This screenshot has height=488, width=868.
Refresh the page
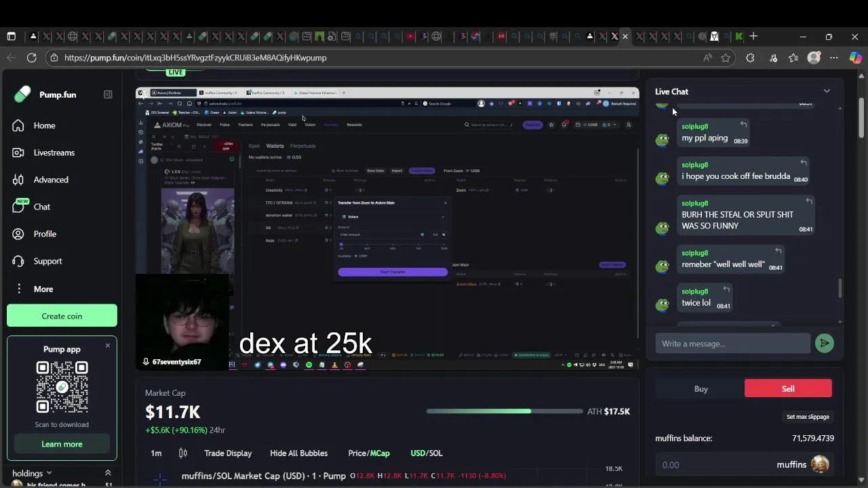coord(31,58)
